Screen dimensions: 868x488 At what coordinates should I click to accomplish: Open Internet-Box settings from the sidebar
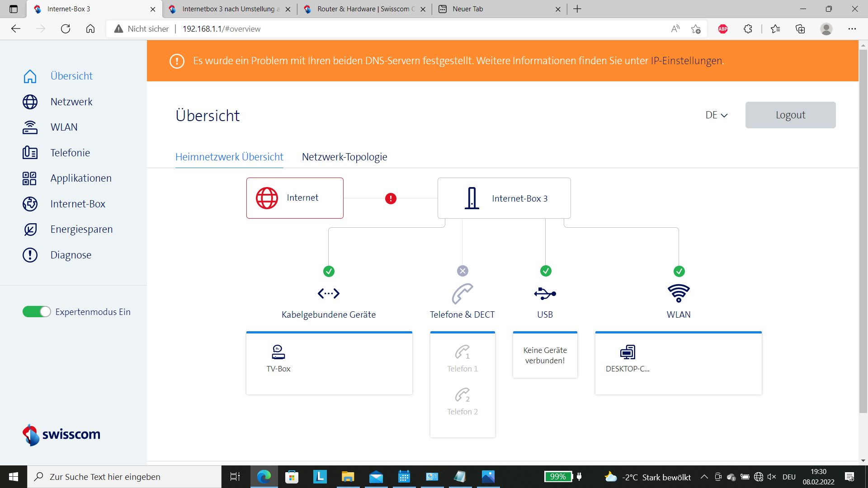[x=30, y=204]
